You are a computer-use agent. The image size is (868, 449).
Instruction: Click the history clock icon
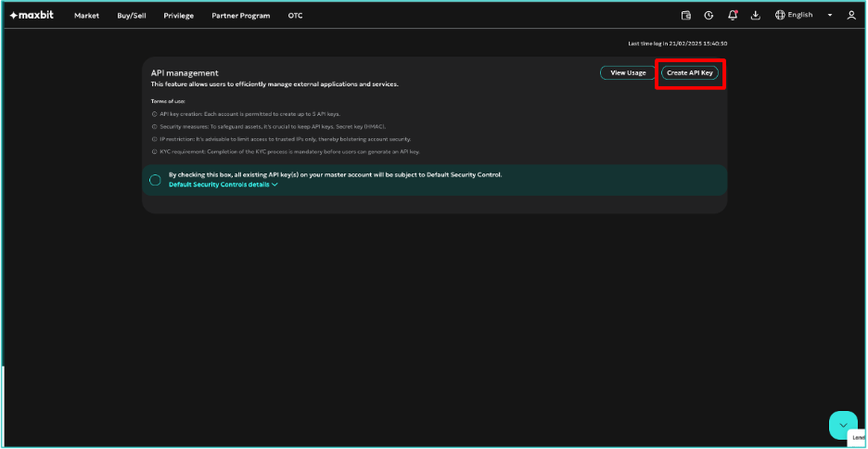pyautogui.click(x=708, y=16)
